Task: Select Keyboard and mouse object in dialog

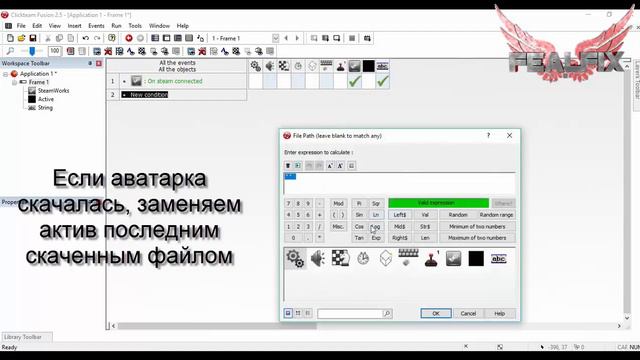Action: click(408, 258)
